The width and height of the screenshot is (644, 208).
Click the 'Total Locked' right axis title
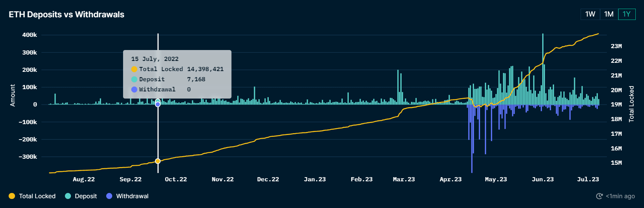pos(631,104)
